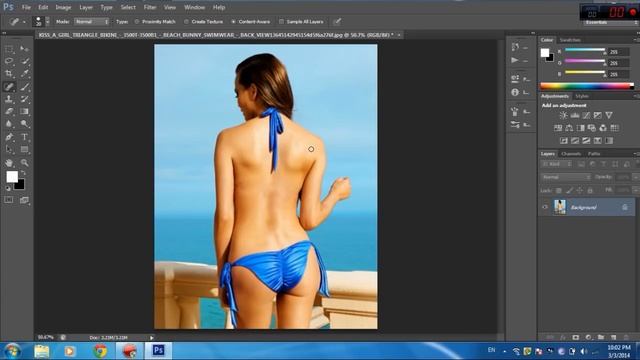Select the Dodge tool
The height and width of the screenshot is (360, 640).
coord(24,124)
